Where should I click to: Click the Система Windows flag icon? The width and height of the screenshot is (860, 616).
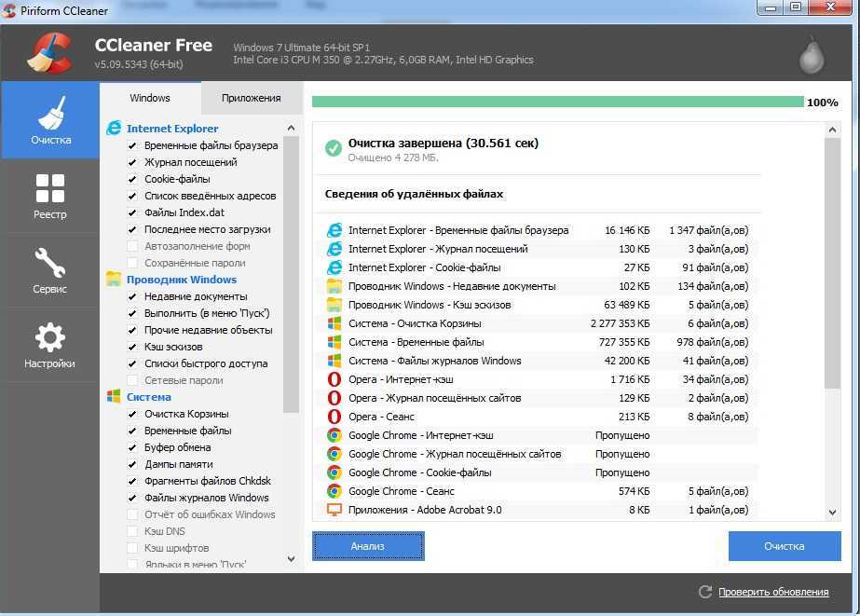click(114, 397)
